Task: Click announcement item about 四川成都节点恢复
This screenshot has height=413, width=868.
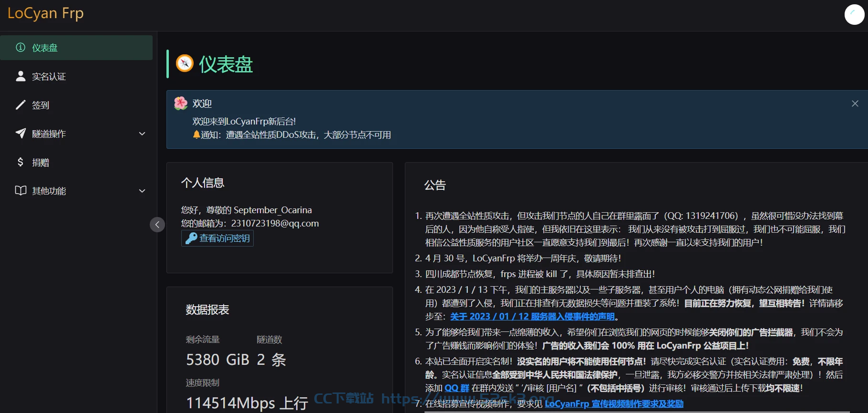Action: (x=540, y=274)
